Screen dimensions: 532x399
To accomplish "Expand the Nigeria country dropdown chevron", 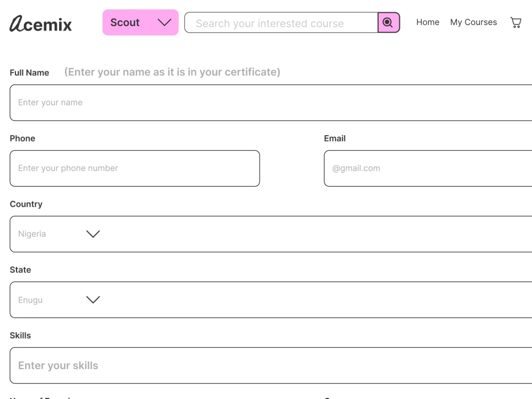I will pos(93,234).
